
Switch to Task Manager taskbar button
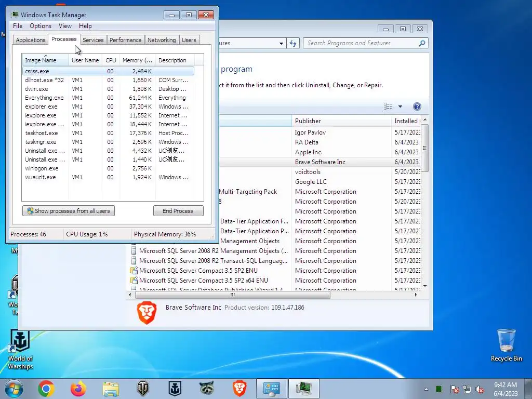click(303, 389)
